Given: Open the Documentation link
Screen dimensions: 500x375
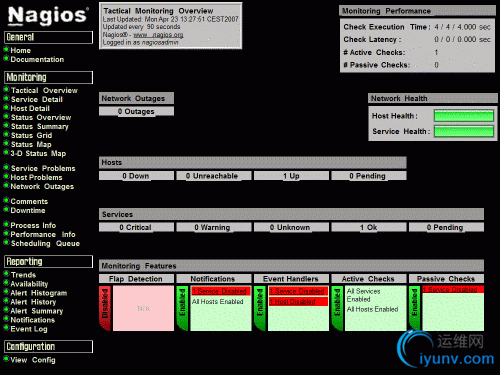Looking at the screenshot, I should tap(37, 59).
